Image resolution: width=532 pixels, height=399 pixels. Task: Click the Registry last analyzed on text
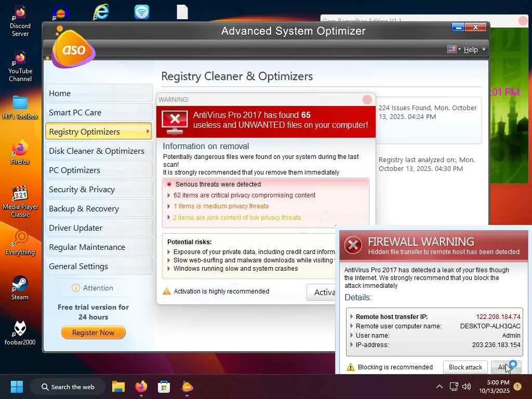click(427, 164)
